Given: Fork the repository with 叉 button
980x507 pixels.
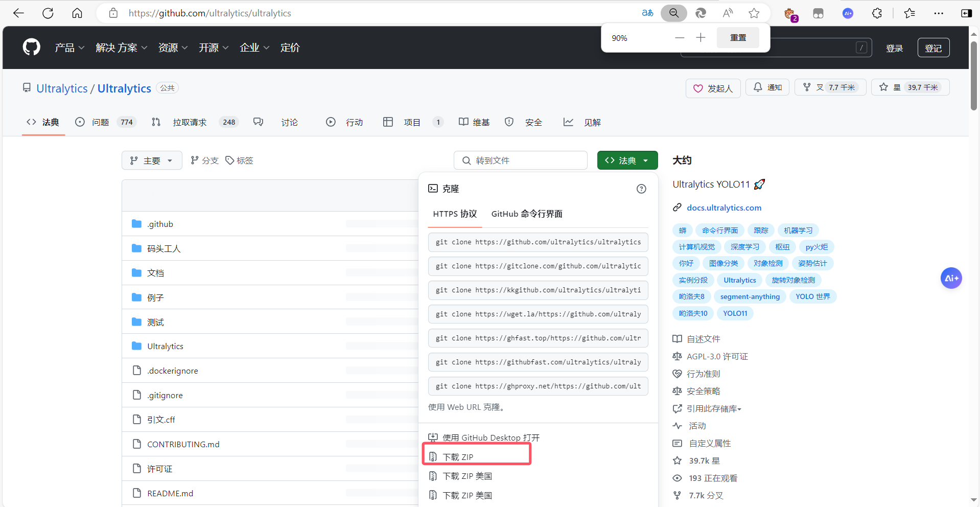Looking at the screenshot, I should click(830, 87).
